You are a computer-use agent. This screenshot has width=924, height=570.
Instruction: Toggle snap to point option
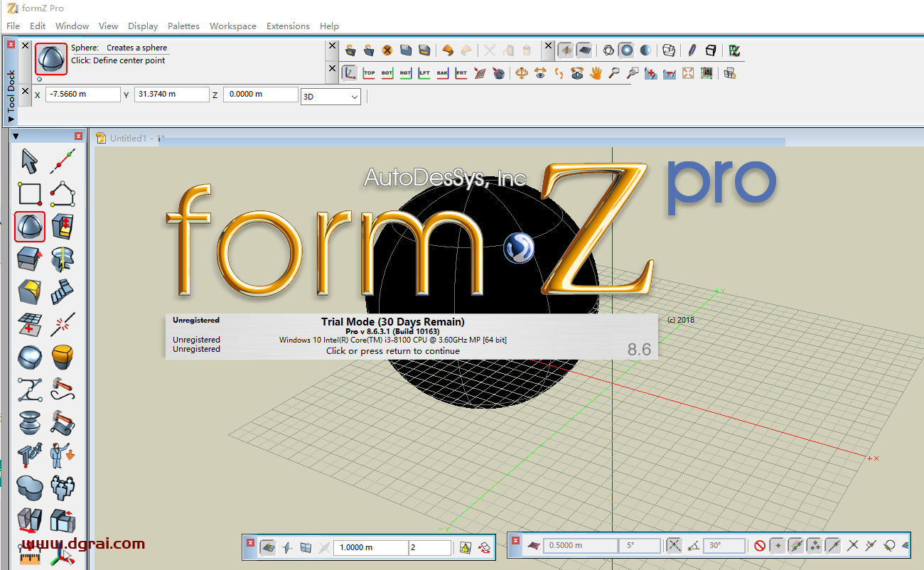(778, 546)
